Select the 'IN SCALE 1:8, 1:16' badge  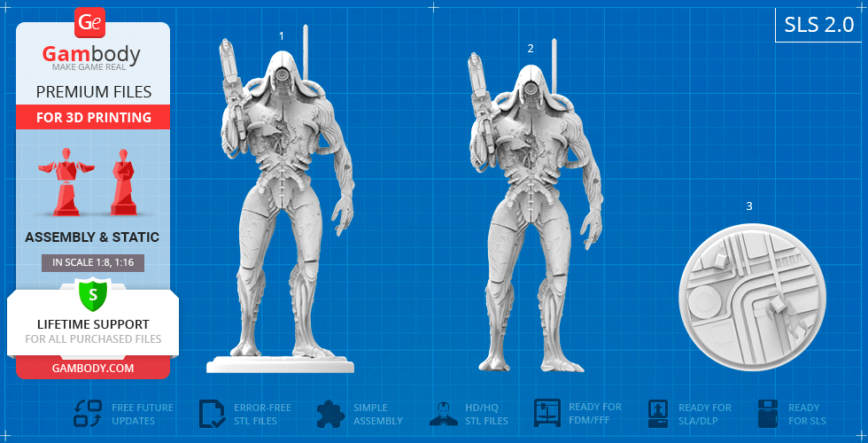coord(93,262)
